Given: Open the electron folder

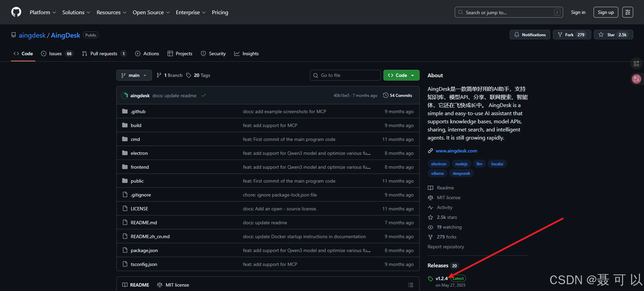Looking at the screenshot, I should (x=139, y=153).
